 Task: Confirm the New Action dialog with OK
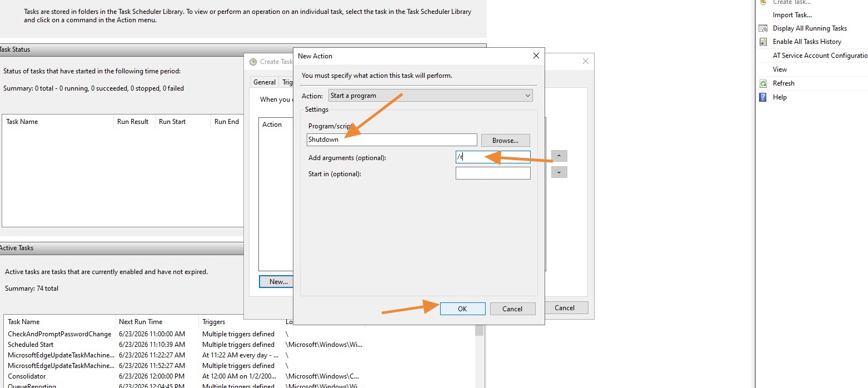tap(462, 309)
